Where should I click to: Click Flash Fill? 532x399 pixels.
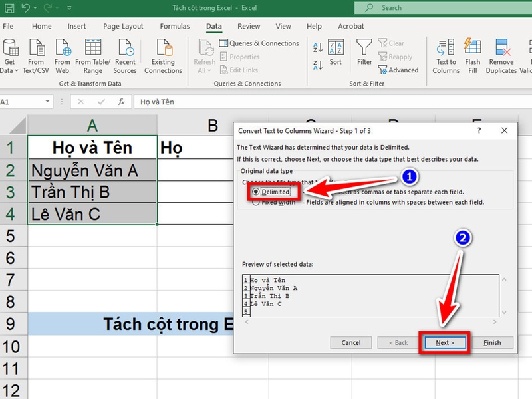pyautogui.click(x=472, y=56)
